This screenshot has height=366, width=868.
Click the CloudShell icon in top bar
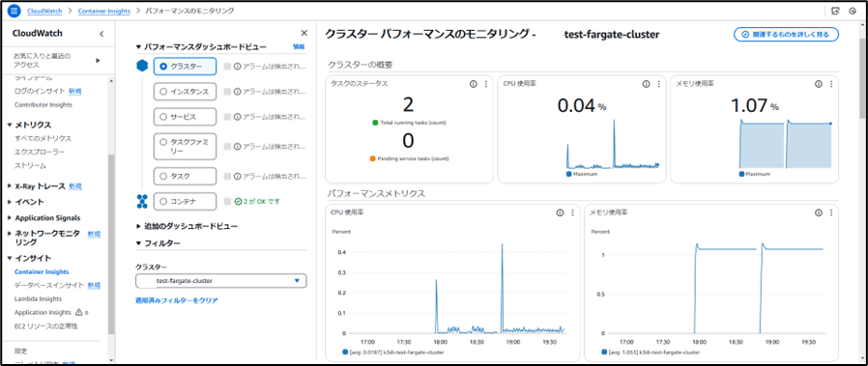tap(835, 11)
